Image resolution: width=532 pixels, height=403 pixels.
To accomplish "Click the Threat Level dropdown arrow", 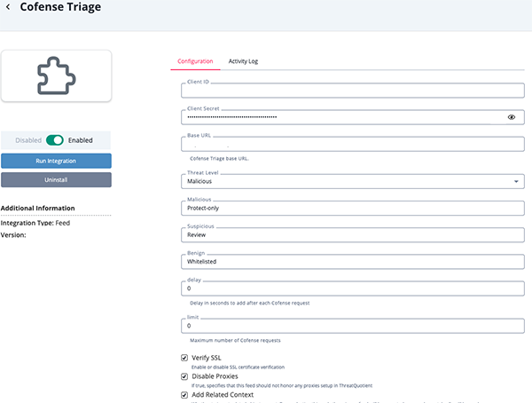I will coord(517,181).
